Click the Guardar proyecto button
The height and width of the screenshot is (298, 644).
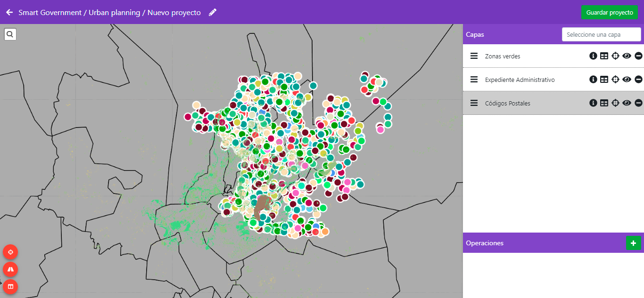(x=609, y=12)
